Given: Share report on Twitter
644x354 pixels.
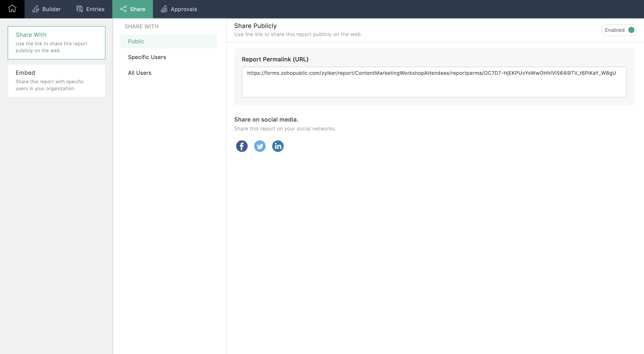Looking at the screenshot, I should pos(260,146).
